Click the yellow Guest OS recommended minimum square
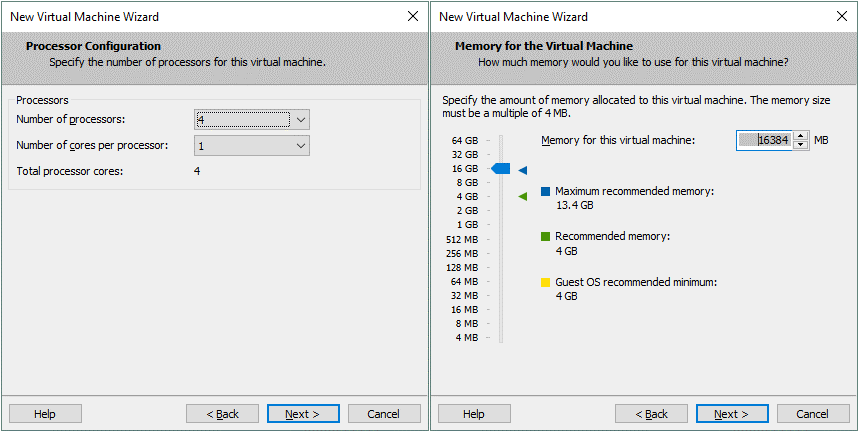Screen dimensions: 859x432 [x=546, y=283]
